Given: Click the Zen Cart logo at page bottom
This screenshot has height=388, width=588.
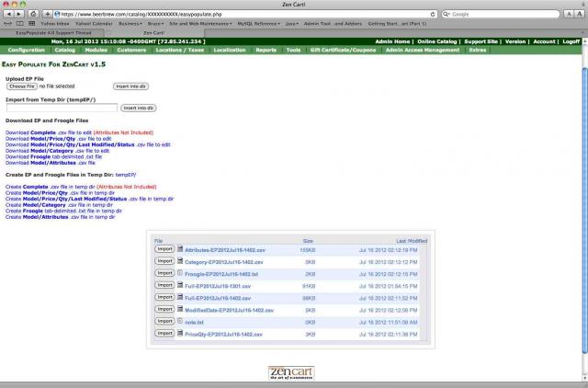Looking at the screenshot, I should (291, 373).
